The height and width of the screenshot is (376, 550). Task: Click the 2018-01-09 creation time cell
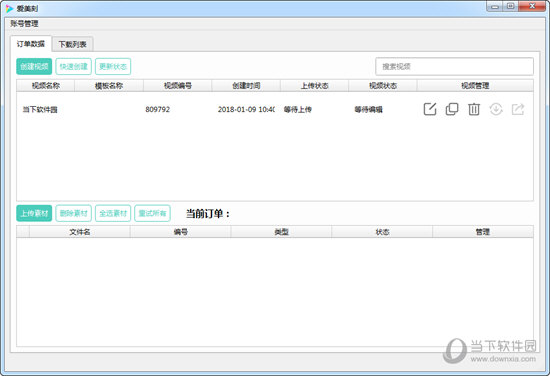[x=246, y=109]
